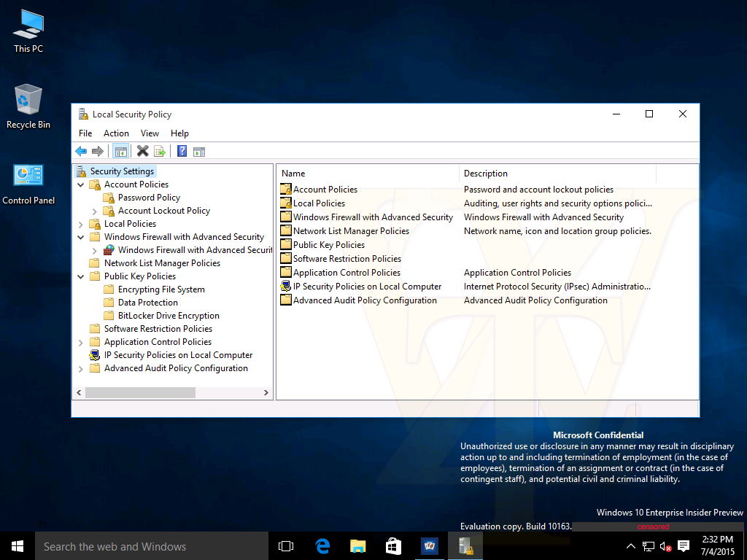Click the network tray icon
This screenshot has width=747, height=560.
(x=649, y=546)
